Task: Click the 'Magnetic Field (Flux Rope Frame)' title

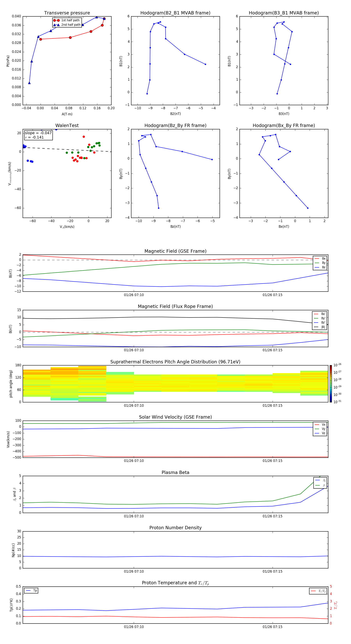Action: (175, 307)
